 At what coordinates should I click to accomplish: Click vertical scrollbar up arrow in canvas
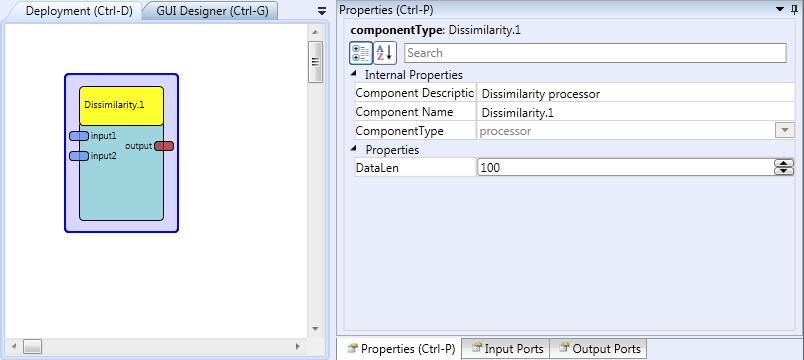[315, 32]
